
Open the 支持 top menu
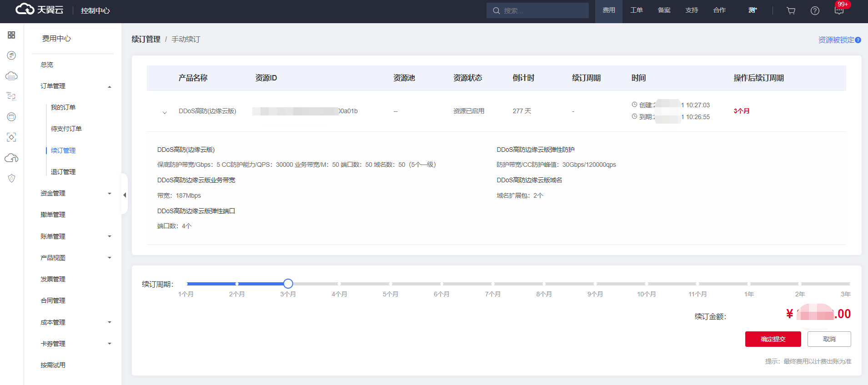tap(692, 10)
